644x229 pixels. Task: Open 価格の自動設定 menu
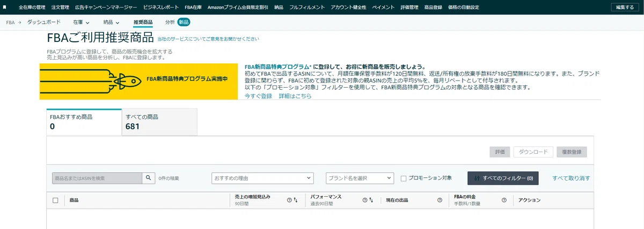[463, 8]
